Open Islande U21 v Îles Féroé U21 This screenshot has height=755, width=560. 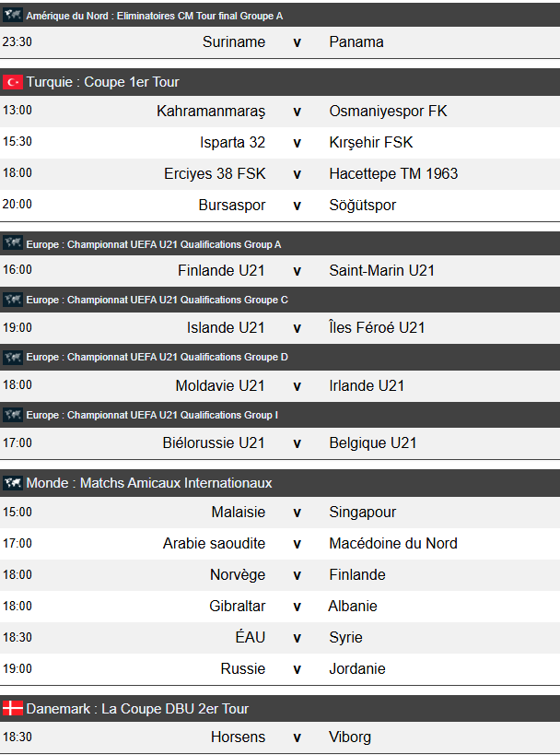(297, 327)
